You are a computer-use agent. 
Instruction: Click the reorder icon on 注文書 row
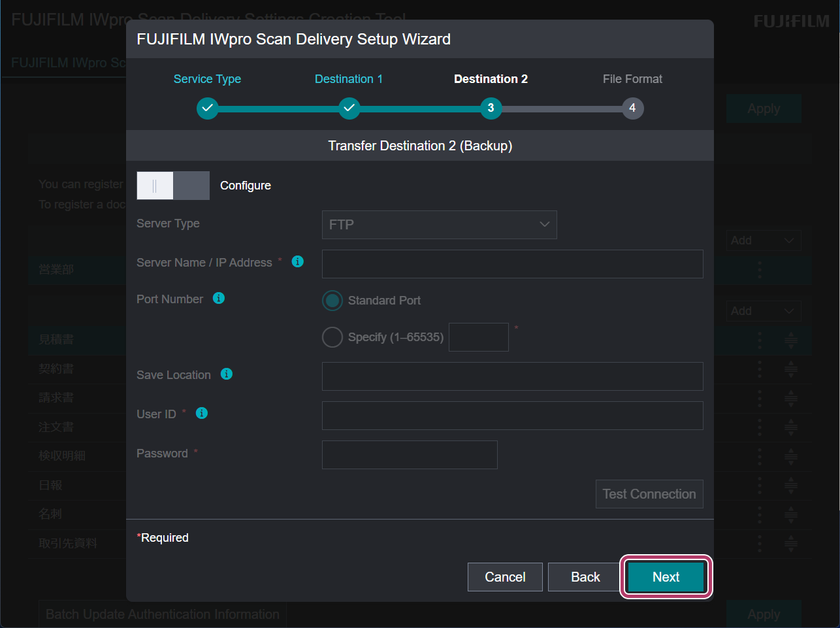coord(791,427)
